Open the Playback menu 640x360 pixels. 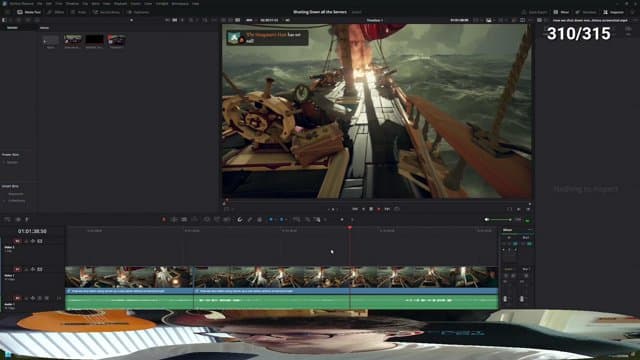(120, 4)
